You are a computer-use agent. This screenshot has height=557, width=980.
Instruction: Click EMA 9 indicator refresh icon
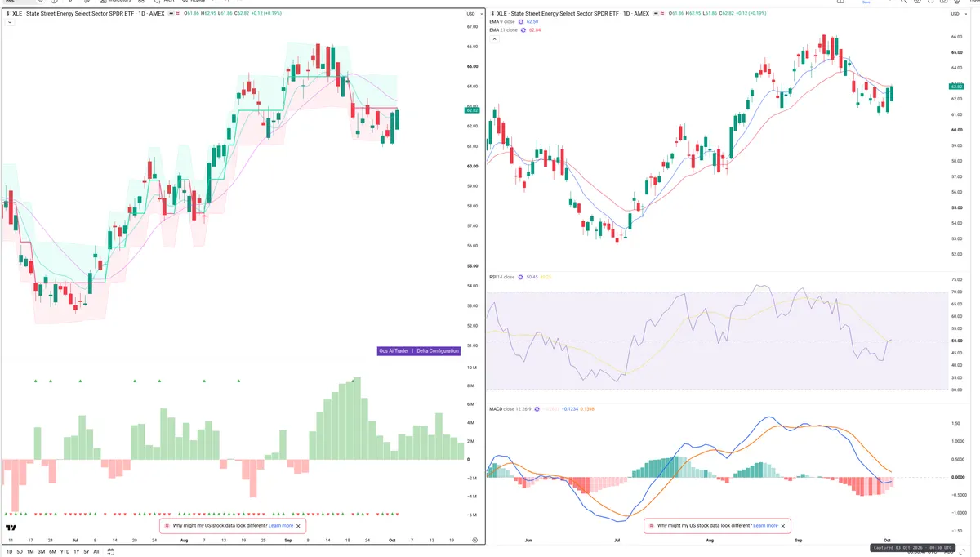[x=520, y=21]
